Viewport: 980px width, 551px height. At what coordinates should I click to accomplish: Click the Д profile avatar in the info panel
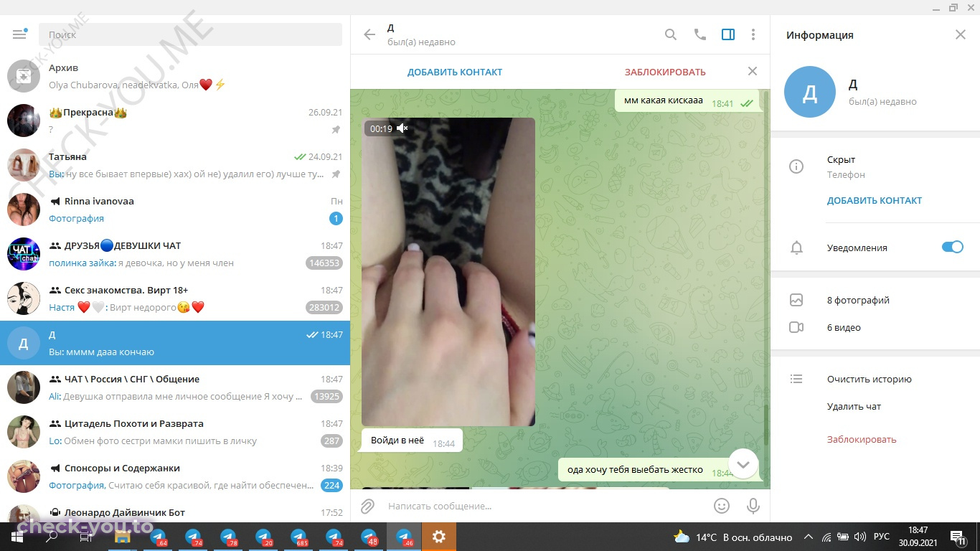pyautogui.click(x=810, y=92)
